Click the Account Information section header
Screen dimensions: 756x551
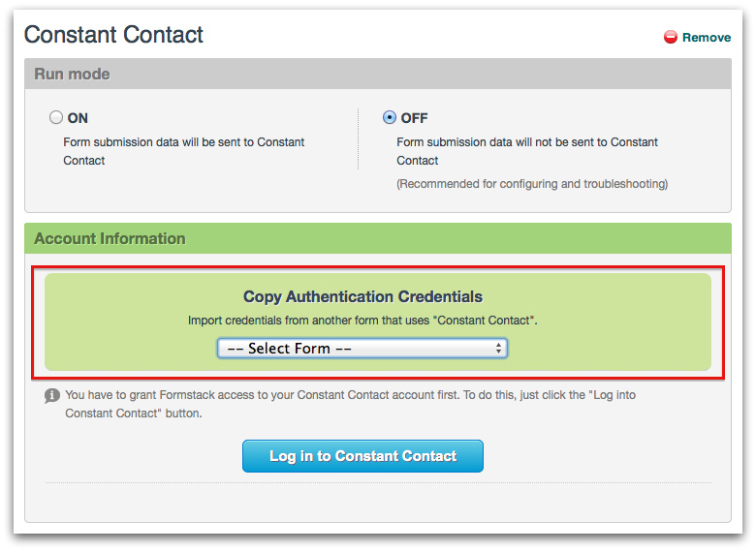point(110,239)
